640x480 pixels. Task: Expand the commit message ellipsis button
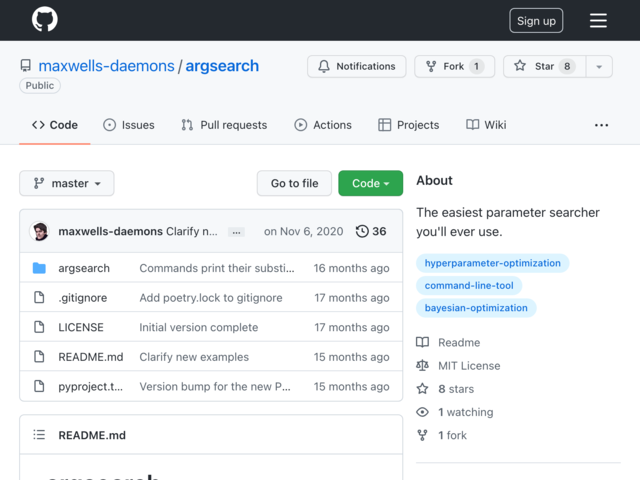[x=236, y=232]
